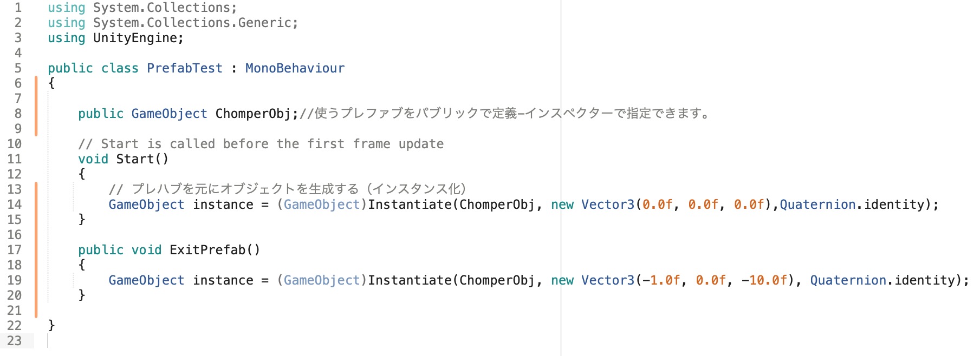Click the opening brace on line 6
The height and width of the screenshot is (356, 980).
coord(51,83)
